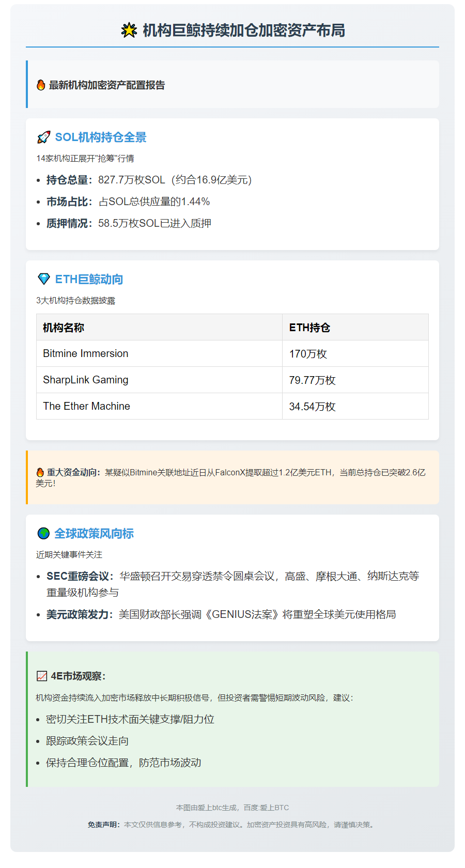Click the globe icon next to 全球政策风向标

[x=43, y=534]
